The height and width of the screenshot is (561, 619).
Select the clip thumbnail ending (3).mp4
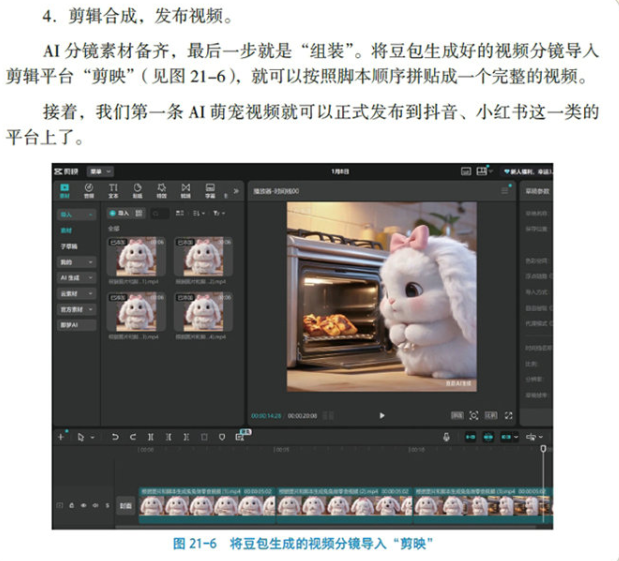[x=136, y=311]
